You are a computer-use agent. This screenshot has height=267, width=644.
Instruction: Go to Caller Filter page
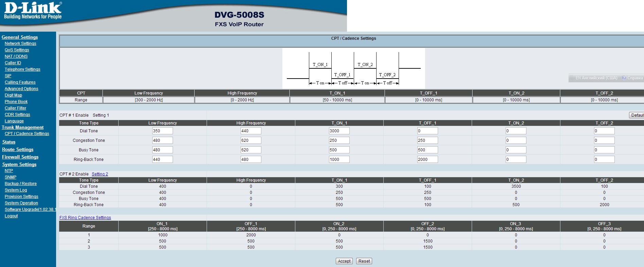(16, 108)
